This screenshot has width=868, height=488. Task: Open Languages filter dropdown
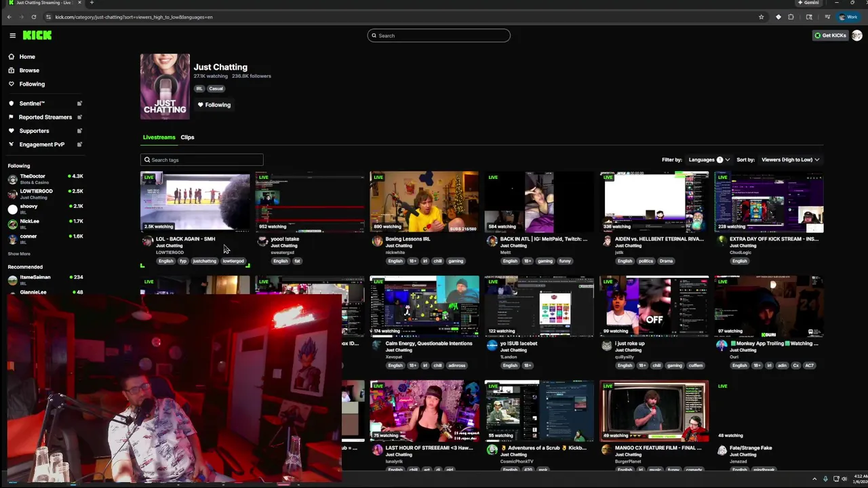coord(709,160)
